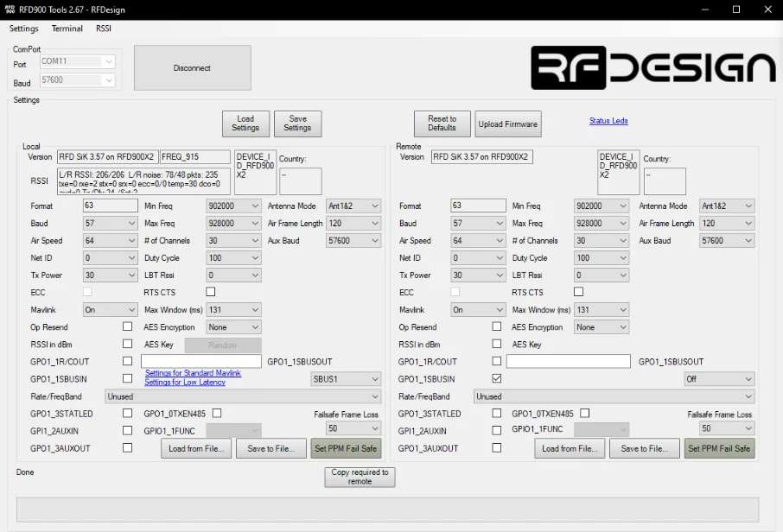Expand the Local Max Window (ms) dropdown
Screen dimensions: 783x532
[233, 310]
